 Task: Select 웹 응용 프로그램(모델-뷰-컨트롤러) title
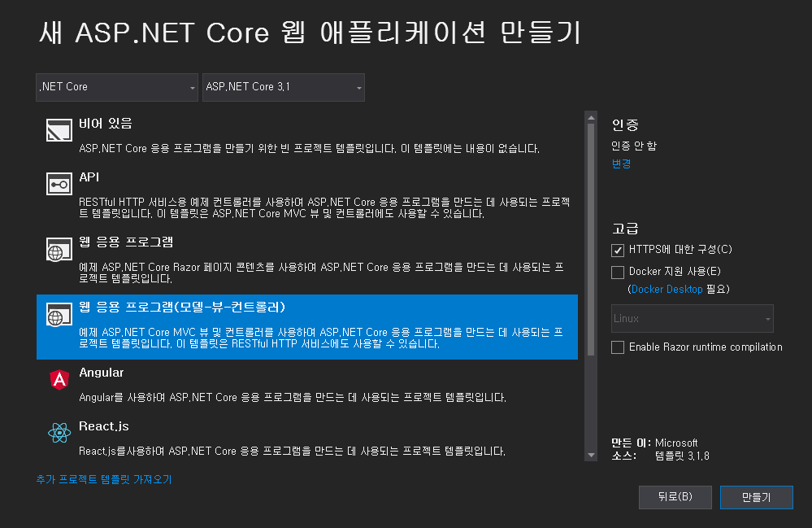point(182,307)
